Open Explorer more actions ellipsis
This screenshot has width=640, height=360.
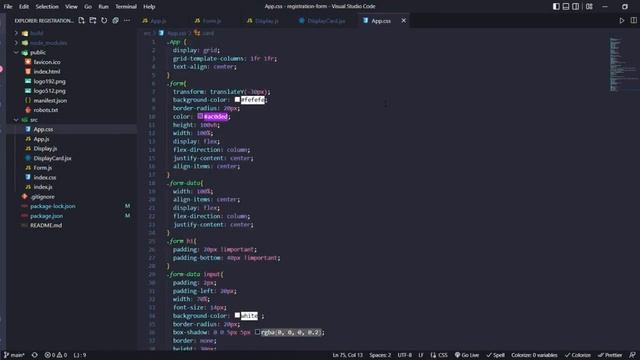[x=127, y=20]
